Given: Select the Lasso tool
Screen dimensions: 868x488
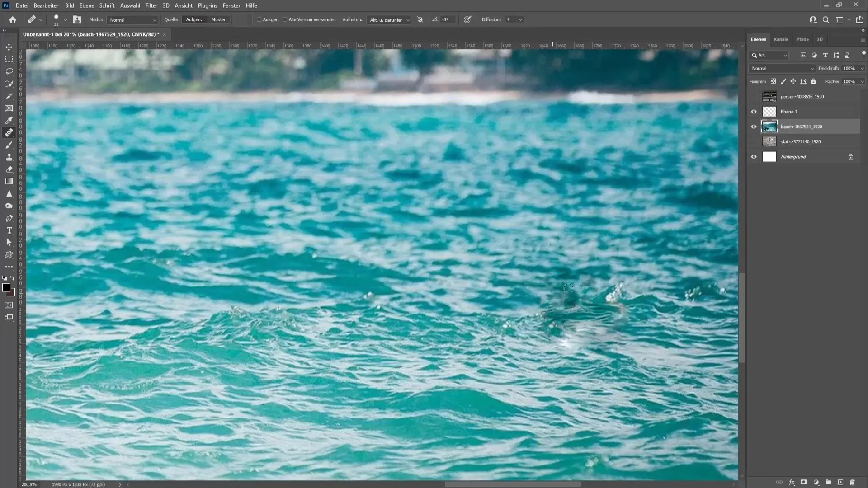Looking at the screenshot, I should (9, 71).
